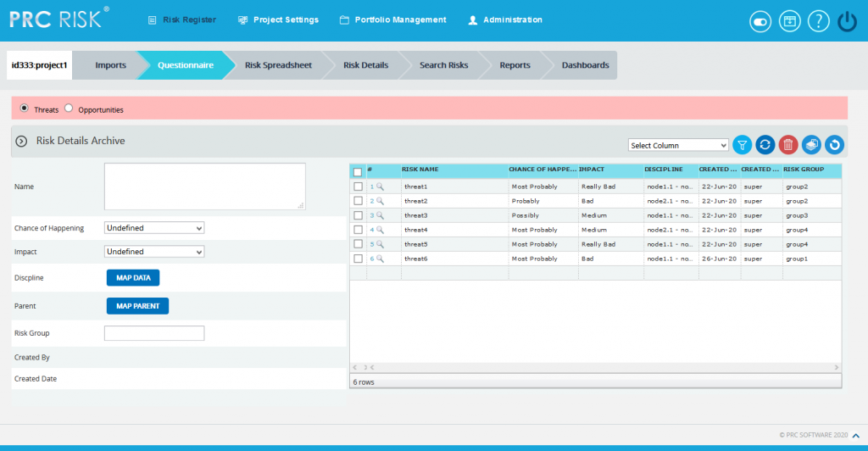Open the Impact dropdown
This screenshot has width=868, height=451.
pyautogui.click(x=154, y=252)
